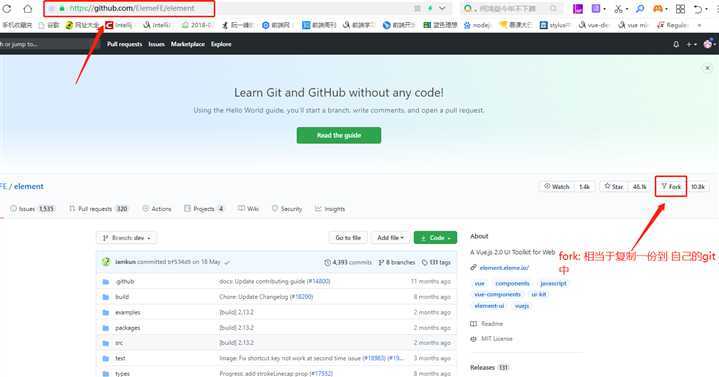Open the 10.2k forks count
Screen dimensions: 719x377
point(697,187)
